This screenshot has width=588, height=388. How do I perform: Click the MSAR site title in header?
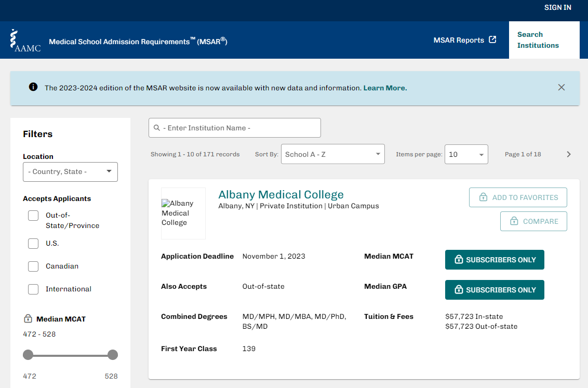pos(138,41)
